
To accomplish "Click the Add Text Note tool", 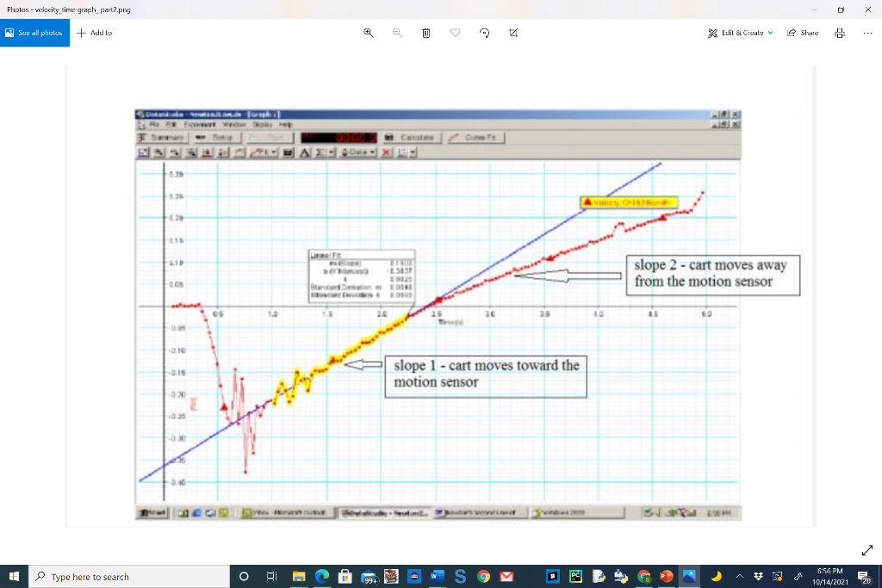I will (x=306, y=152).
